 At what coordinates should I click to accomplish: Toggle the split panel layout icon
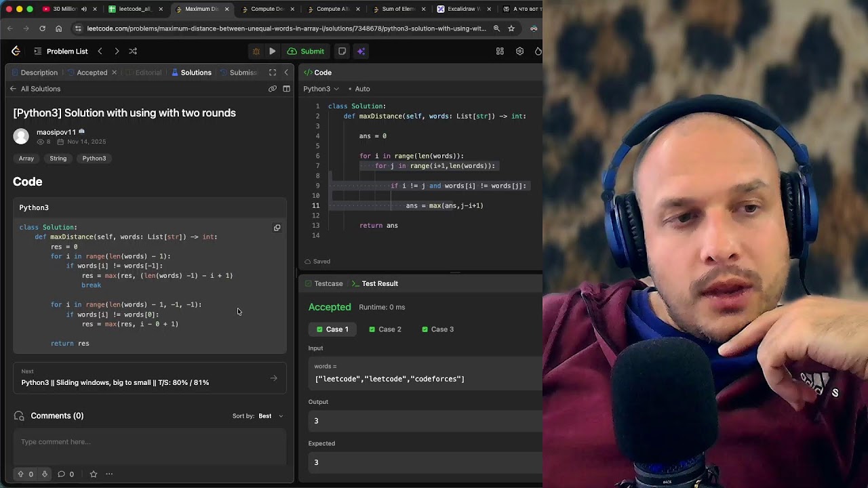tap(286, 89)
